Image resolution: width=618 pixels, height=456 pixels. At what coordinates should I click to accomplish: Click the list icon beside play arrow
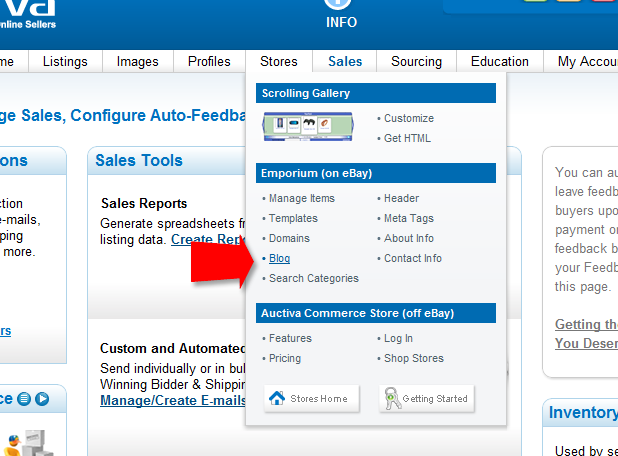[x=24, y=399]
